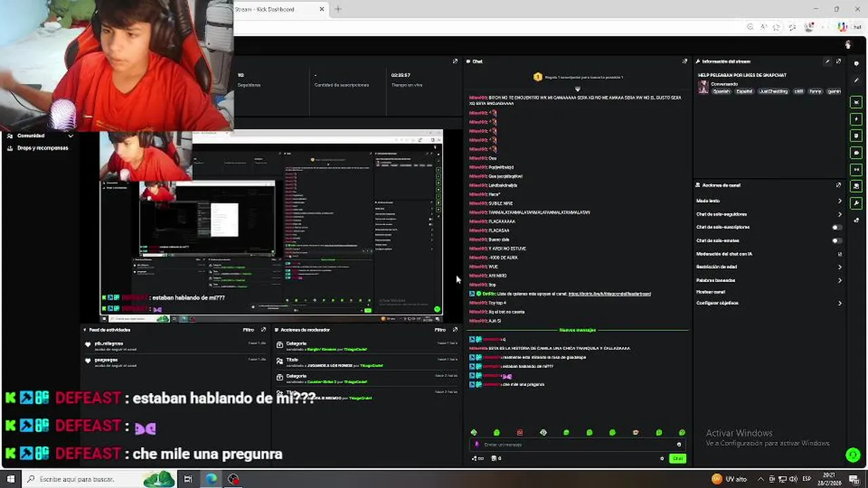The width and height of the screenshot is (868, 488).
Task: Click the Moderación del chat con IA icon
Action: (x=840, y=254)
